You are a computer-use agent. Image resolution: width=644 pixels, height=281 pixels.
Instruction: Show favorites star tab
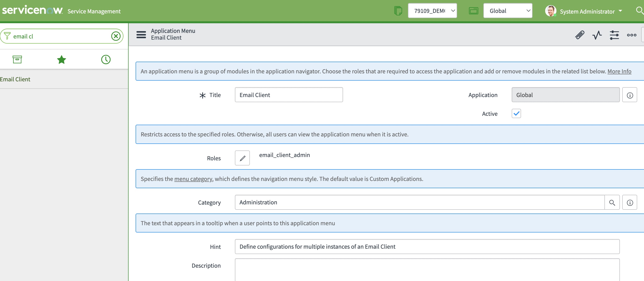[x=62, y=60]
